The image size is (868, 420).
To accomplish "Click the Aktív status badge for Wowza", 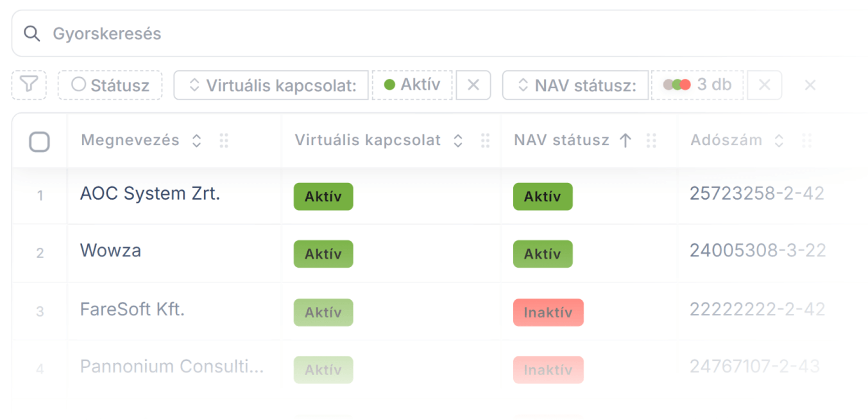I will click(323, 254).
